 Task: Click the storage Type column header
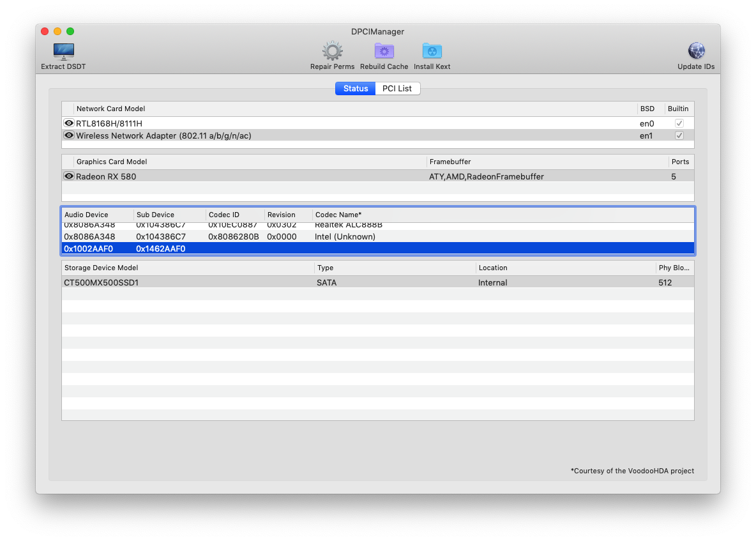pos(395,268)
